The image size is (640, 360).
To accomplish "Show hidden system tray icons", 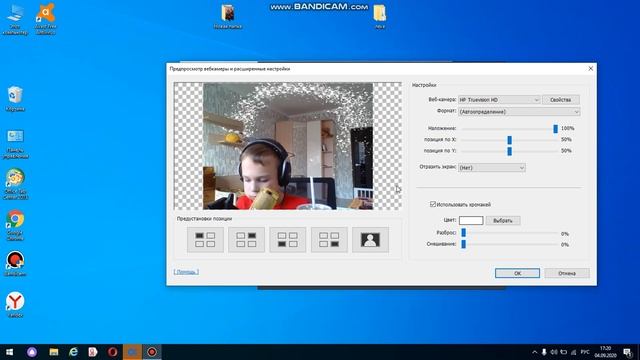I will point(534,352).
